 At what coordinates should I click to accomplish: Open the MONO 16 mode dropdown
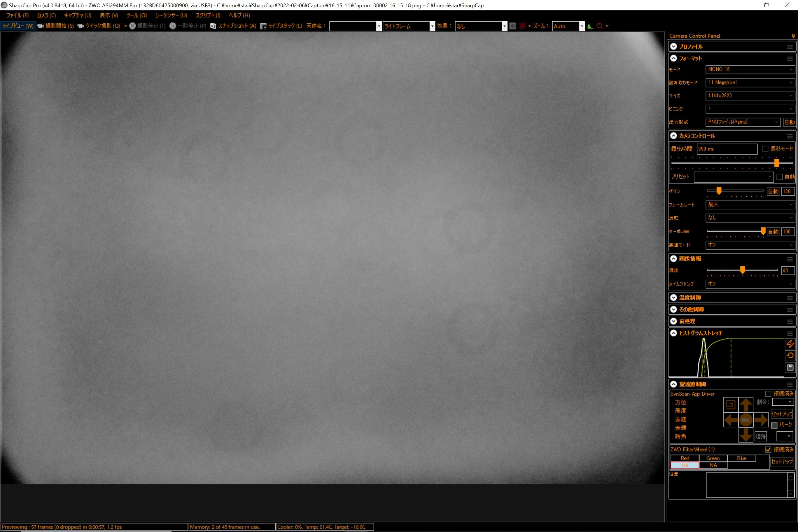pyautogui.click(x=750, y=69)
